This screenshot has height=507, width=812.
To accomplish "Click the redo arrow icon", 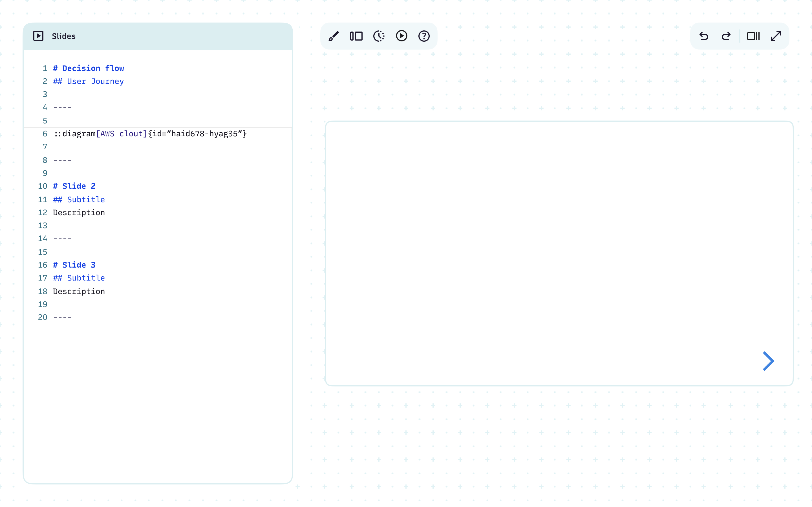I will (x=726, y=36).
